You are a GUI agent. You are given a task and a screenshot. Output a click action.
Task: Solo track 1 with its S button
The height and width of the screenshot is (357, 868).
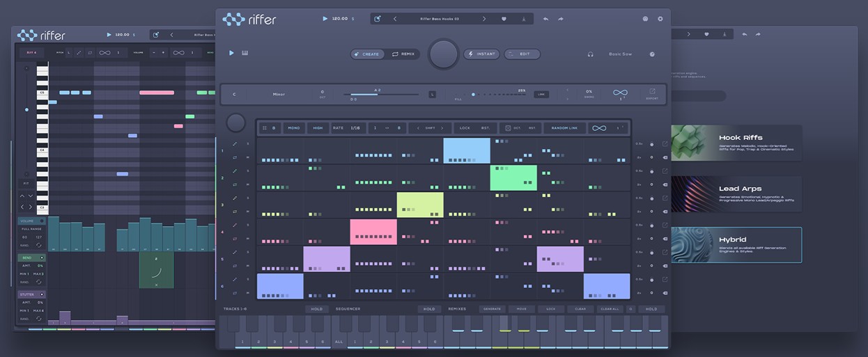(x=248, y=144)
